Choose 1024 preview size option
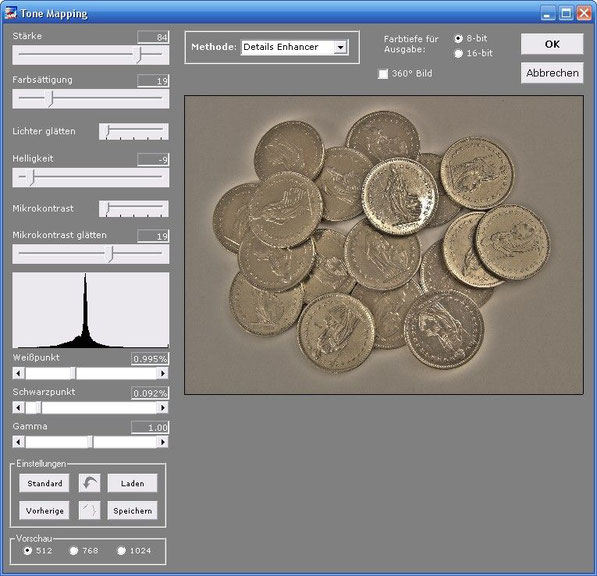The height and width of the screenshot is (576, 597). pos(121,550)
